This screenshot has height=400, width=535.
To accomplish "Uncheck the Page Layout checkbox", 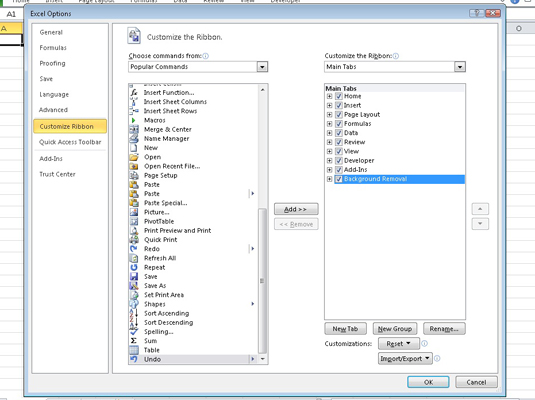I will click(x=338, y=115).
